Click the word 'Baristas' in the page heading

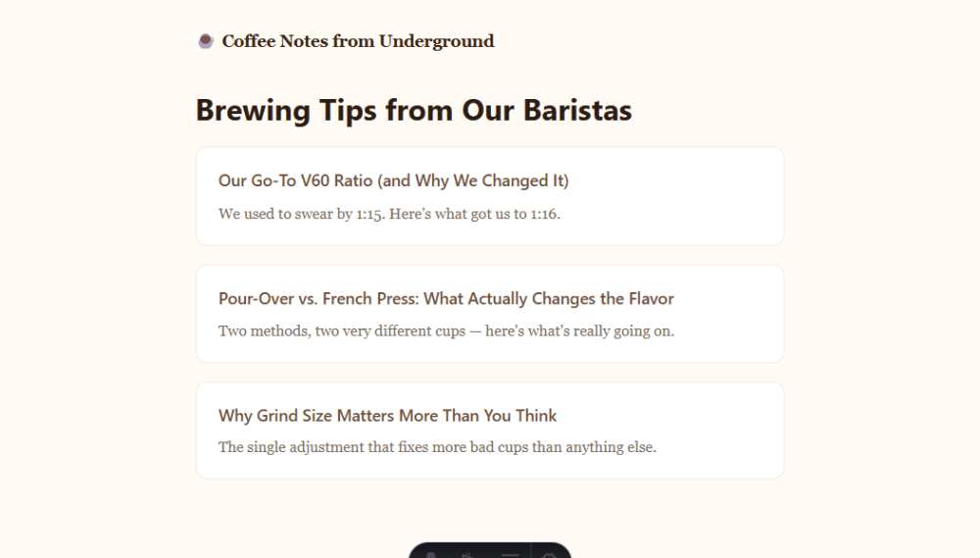point(577,110)
